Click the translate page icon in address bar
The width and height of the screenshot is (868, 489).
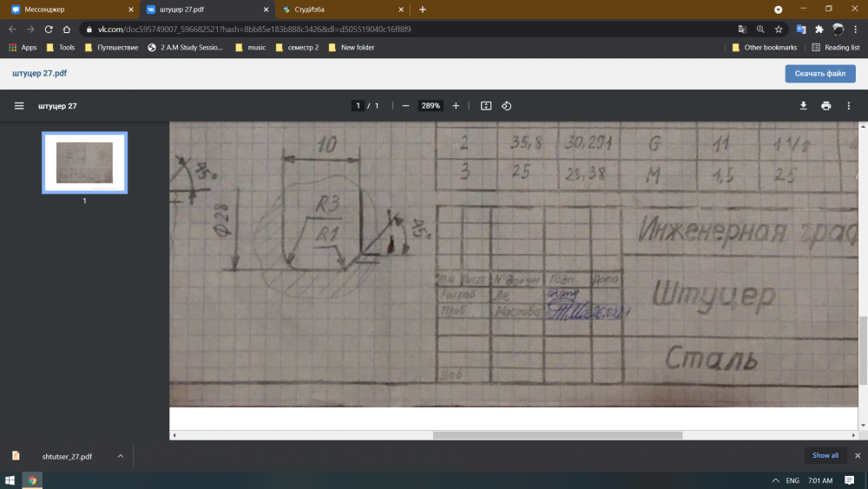pos(742,29)
